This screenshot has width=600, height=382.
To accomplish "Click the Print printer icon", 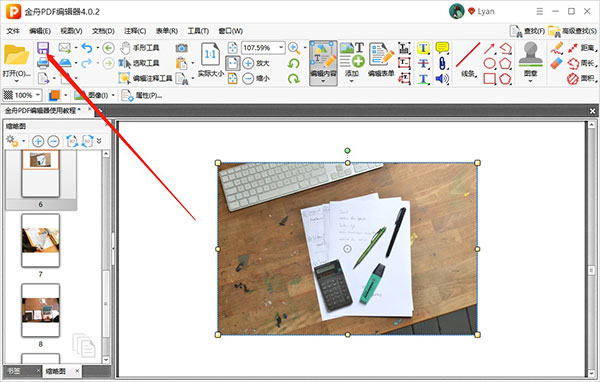I will (43, 63).
